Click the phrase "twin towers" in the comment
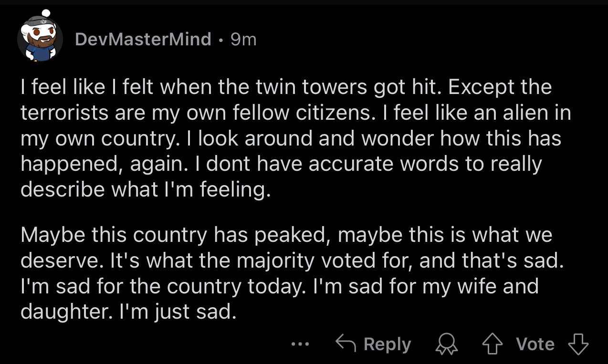Image resolution: width=608 pixels, height=364 pixels. pyautogui.click(x=287, y=88)
